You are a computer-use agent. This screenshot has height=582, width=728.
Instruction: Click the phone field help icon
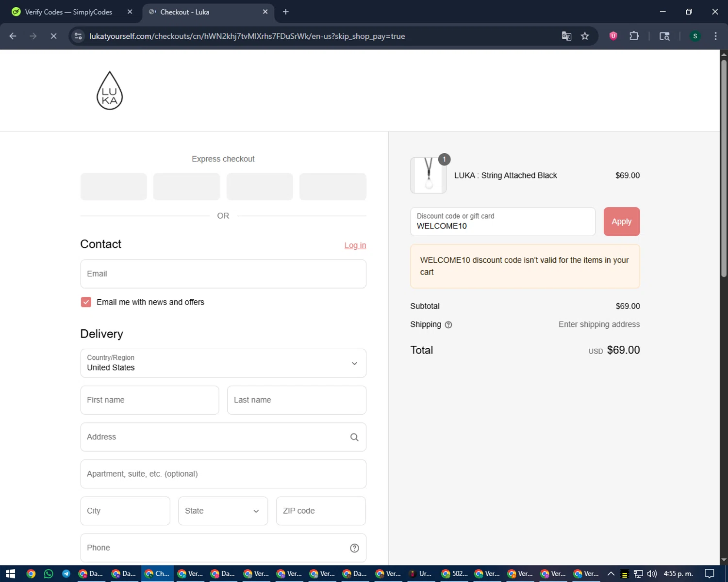pyautogui.click(x=354, y=548)
